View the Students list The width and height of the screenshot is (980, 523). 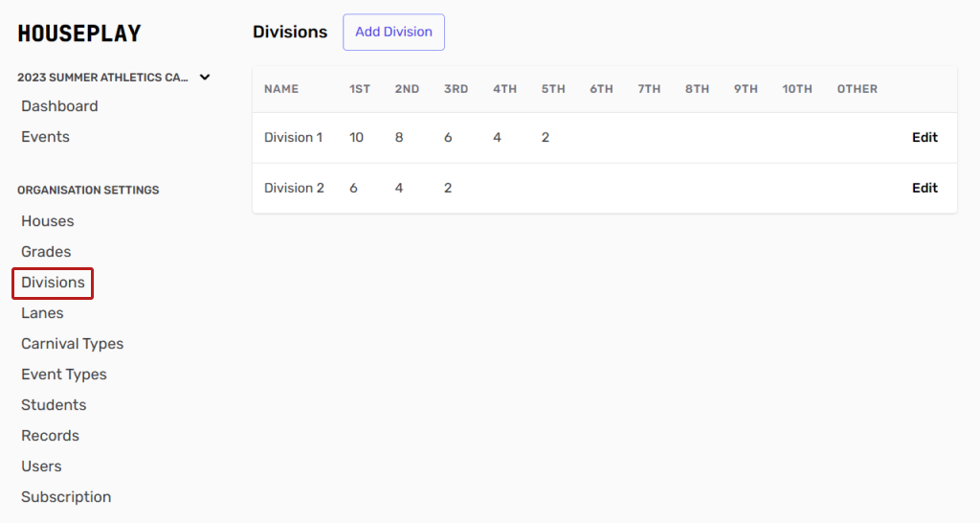[x=54, y=405]
